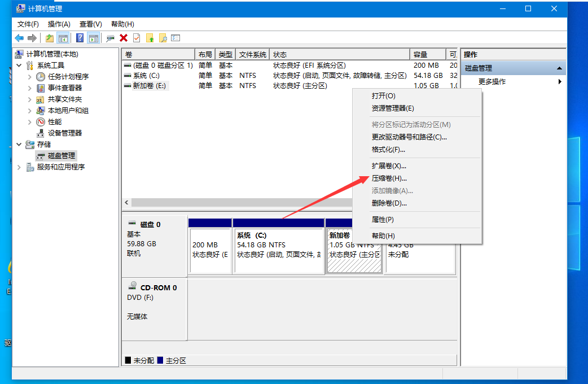Image resolution: width=588 pixels, height=384 pixels.
Task: Collapse the 磁盘管理 section in Actions pane
Action: tap(560, 67)
